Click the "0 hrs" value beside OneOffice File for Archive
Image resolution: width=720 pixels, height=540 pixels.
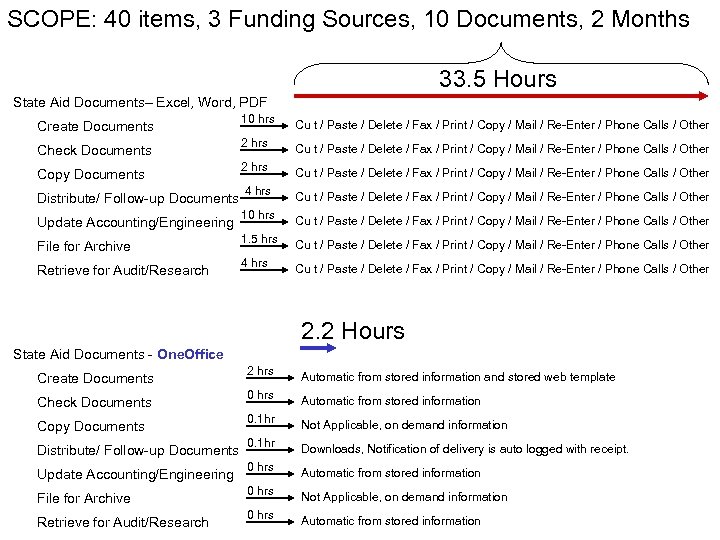tap(260, 491)
